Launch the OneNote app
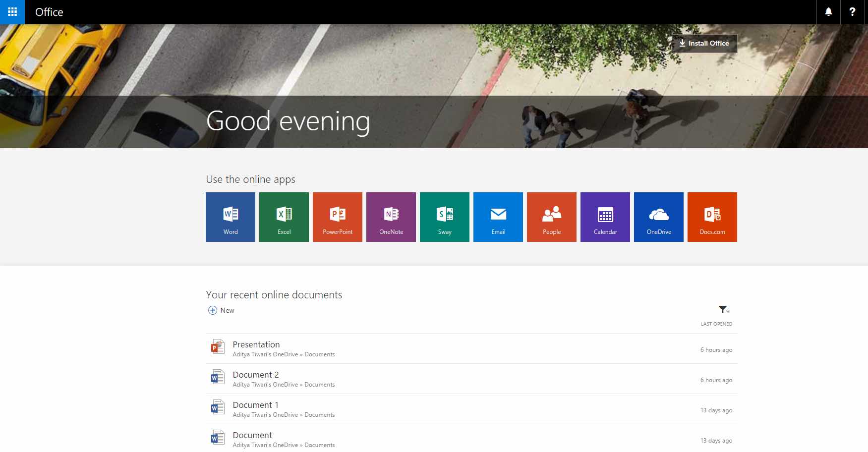The height and width of the screenshot is (452, 868). (x=391, y=217)
